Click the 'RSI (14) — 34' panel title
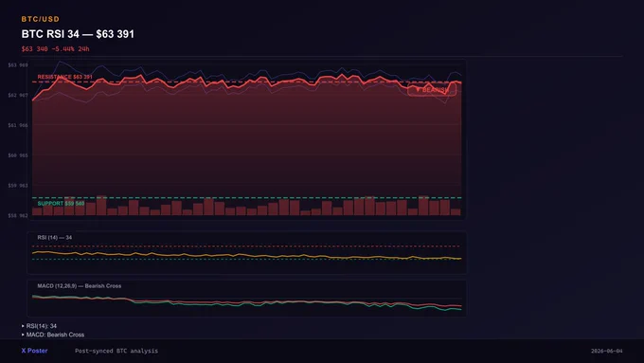644x363 pixels. point(55,238)
